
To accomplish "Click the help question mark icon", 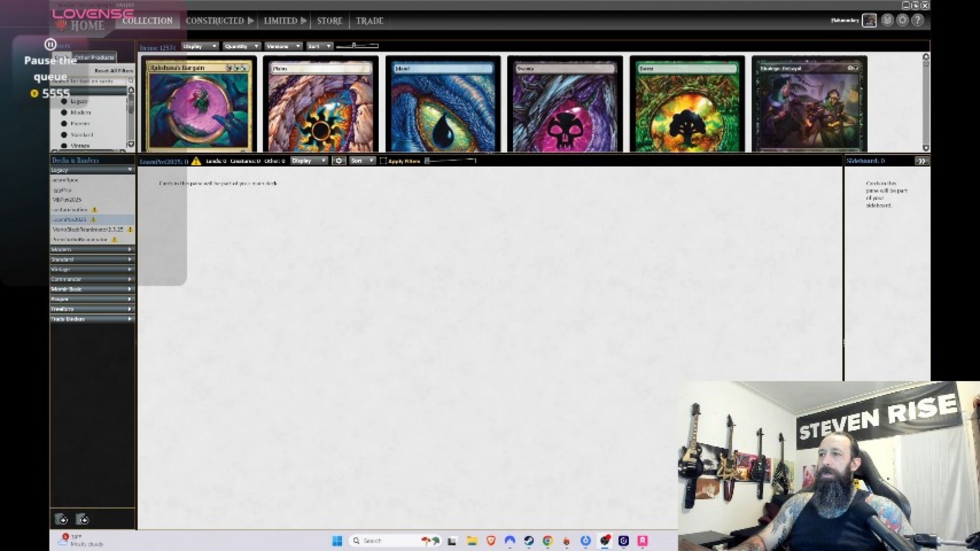I will 918,20.
